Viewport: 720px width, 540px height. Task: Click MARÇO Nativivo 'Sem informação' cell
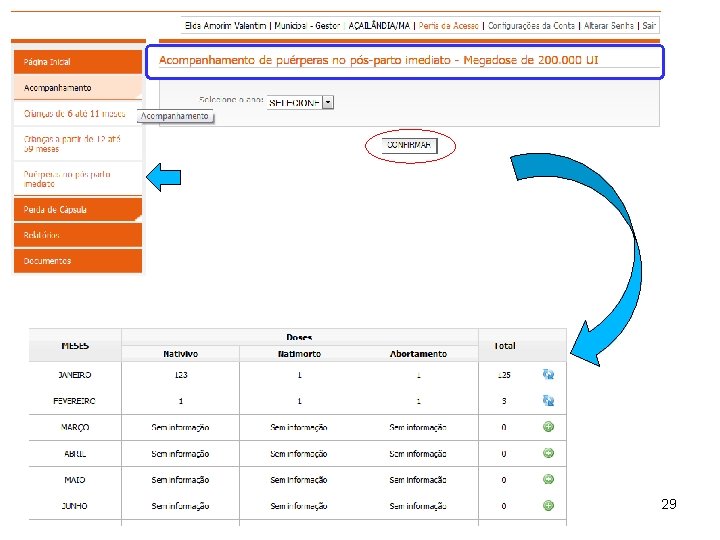click(x=180, y=427)
